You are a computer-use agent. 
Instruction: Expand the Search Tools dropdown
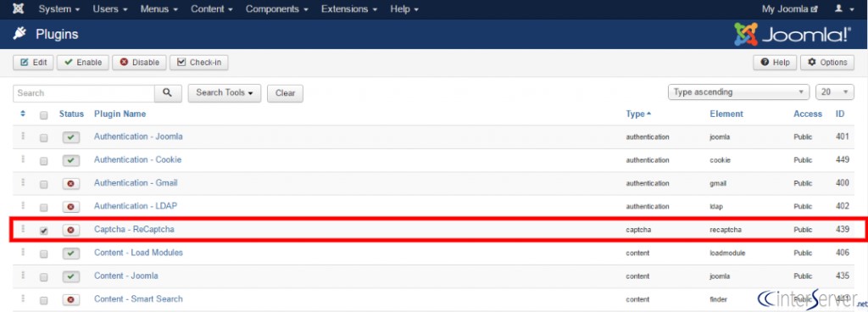(225, 93)
